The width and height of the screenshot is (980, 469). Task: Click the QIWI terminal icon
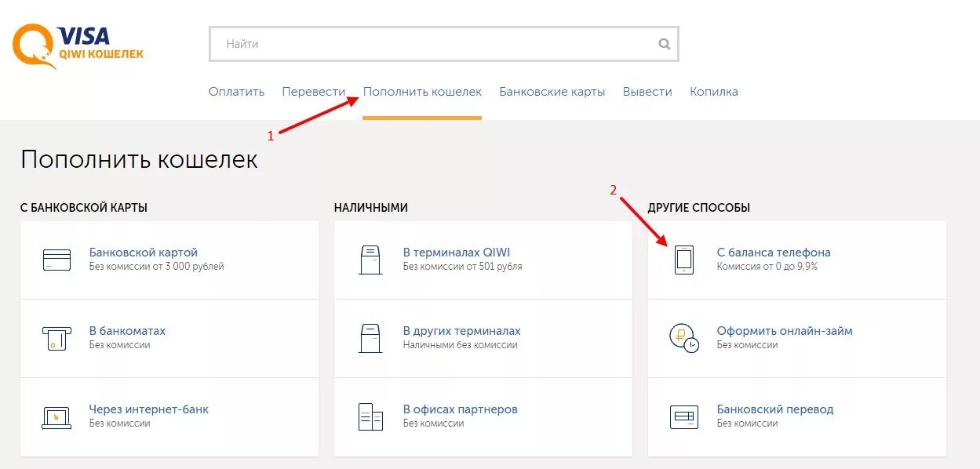tap(370, 260)
